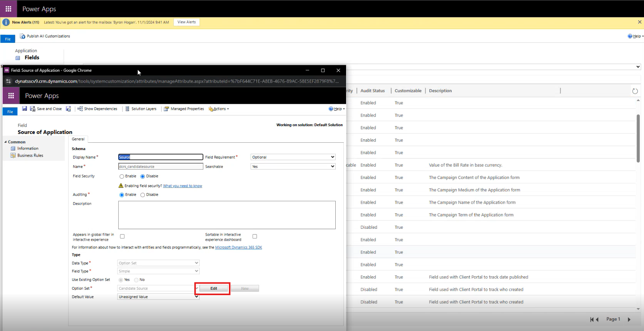Go to next page of the grid
Image resolution: width=644 pixels, height=331 pixels.
629,319
